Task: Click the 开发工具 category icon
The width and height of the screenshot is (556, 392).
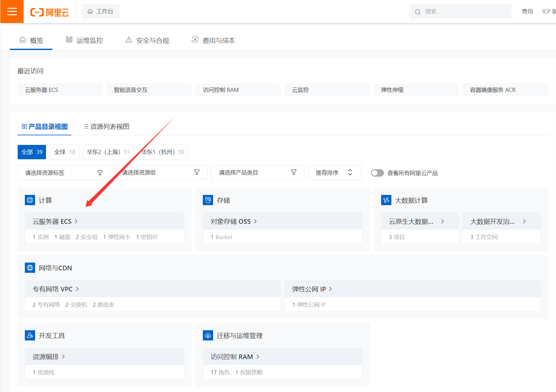Action: 30,336
